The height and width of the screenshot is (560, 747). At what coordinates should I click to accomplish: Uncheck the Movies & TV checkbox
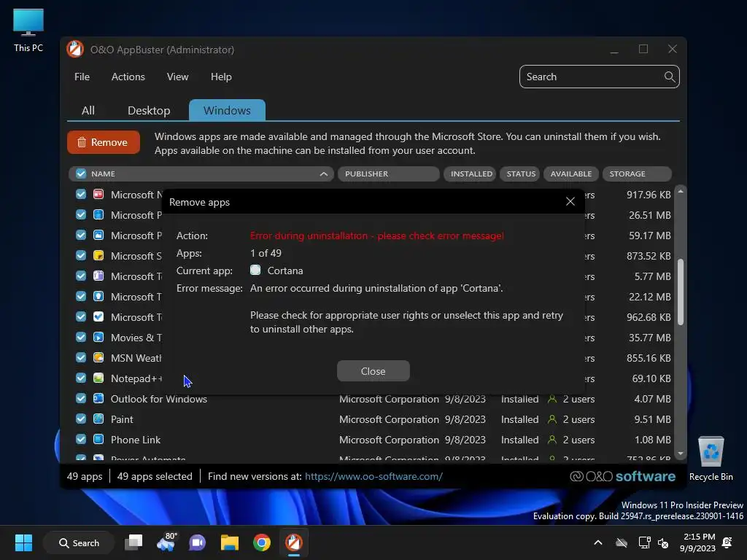tap(81, 337)
